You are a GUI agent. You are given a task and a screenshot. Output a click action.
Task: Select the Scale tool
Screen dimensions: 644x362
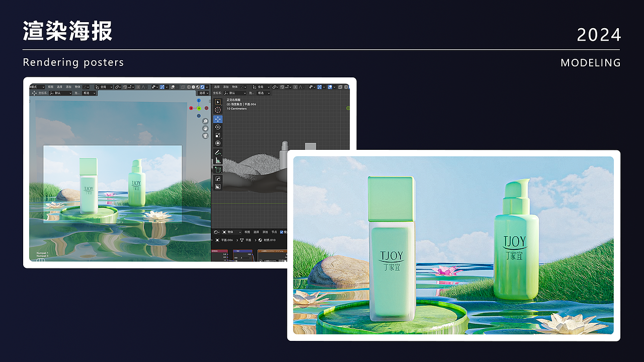218,135
